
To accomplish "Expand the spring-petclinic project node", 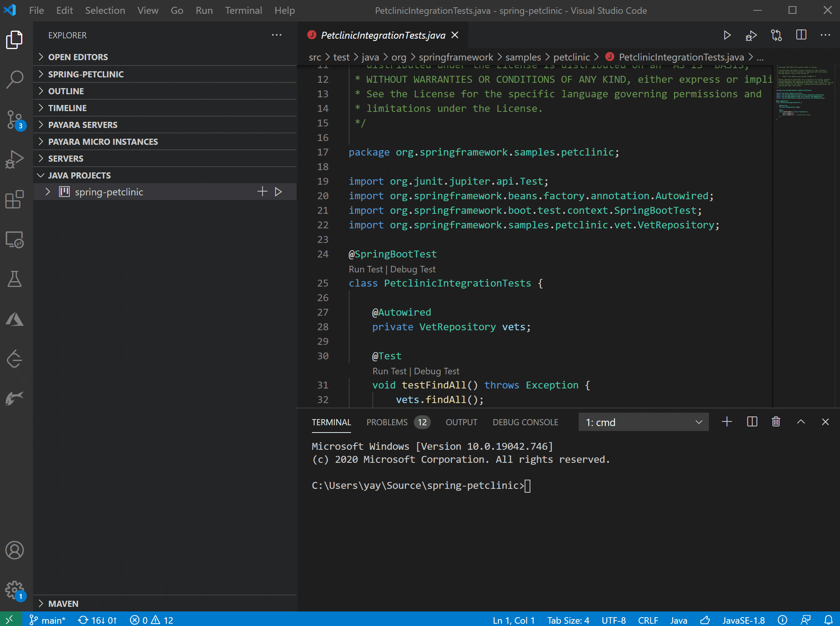I will [48, 192].
